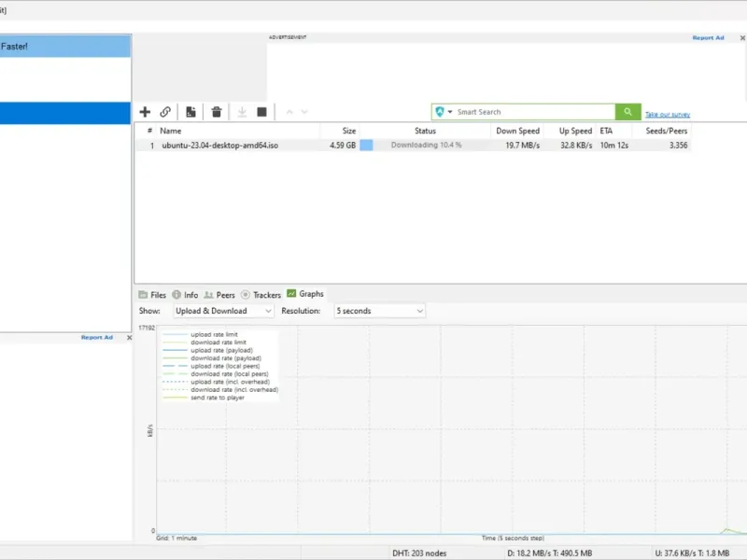Switch to the Graphs tab
The image size is (747, 560).
[x=305, y=294]
